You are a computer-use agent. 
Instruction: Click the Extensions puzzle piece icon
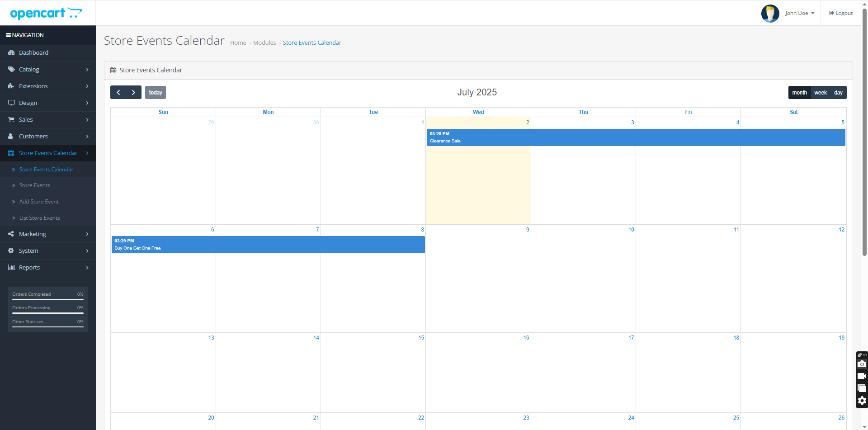[11, 86]
